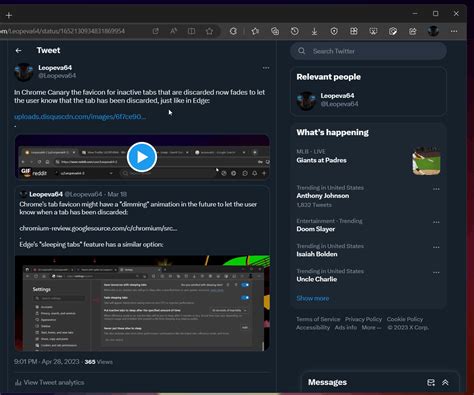Activate Read aloud icon in address bar

click(174, 31)
